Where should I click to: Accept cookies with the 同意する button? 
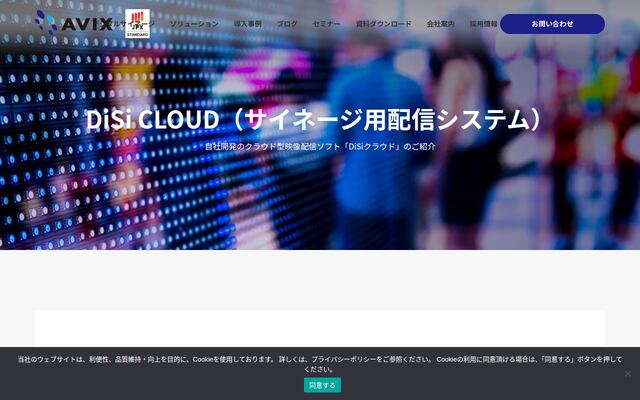click(x=322, y=385)
